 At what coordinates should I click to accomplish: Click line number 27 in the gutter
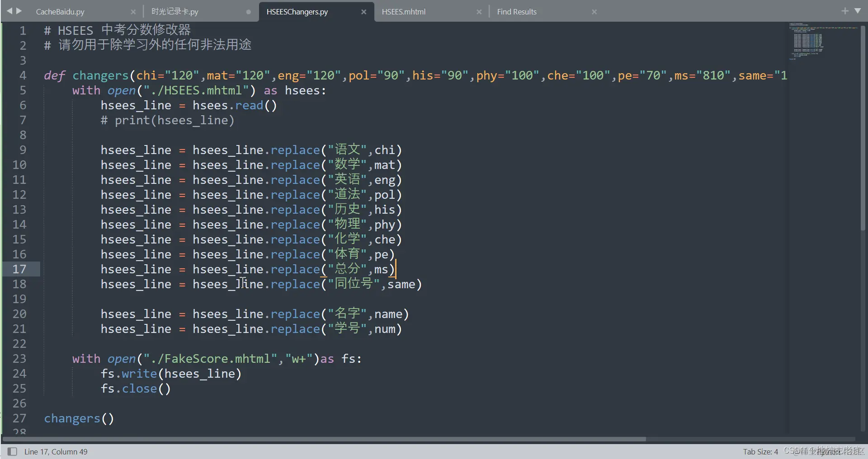[x=19, y=418]
